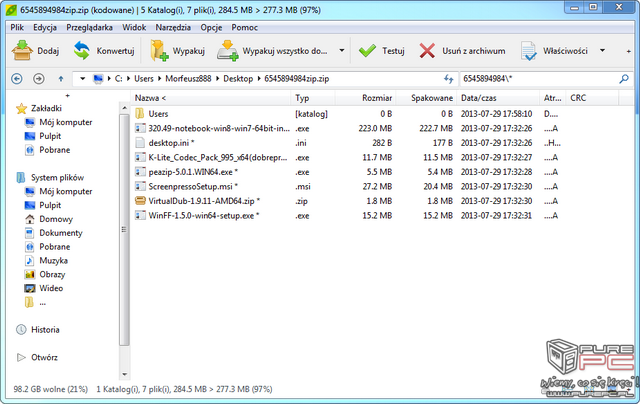Click the refresh arrows icon in address bar
Screen dimensions: 640x404
(449, 79)
